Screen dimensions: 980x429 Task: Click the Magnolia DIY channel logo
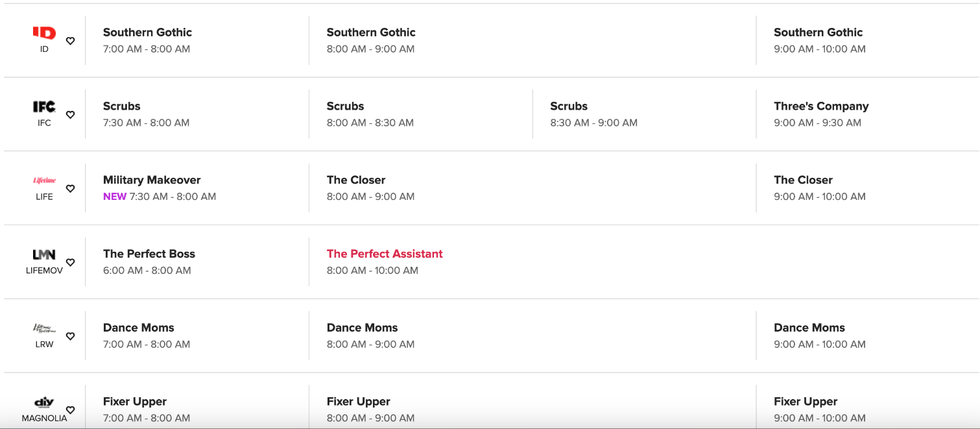pos(44,402)
